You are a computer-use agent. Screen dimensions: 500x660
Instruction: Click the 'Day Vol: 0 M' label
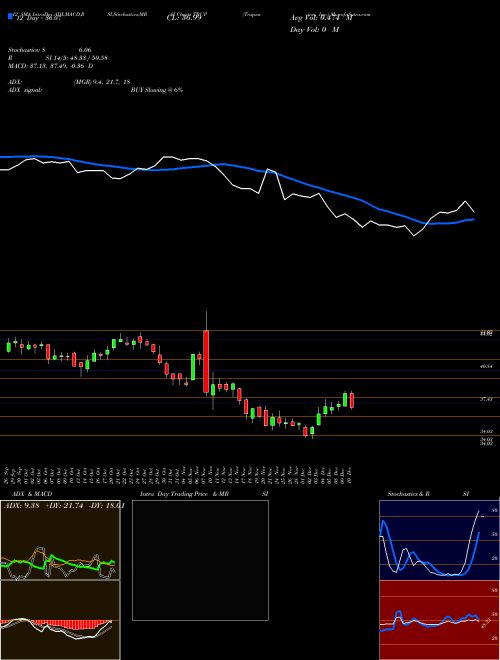[x=314, y=30]
